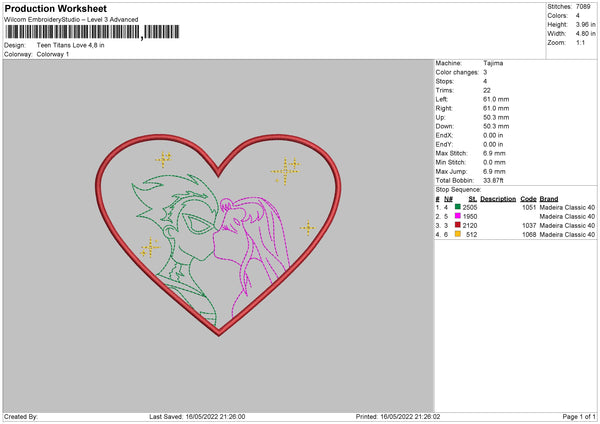Image resolution: width=600 pixels, height=424 pixels.
Task: Click stitch count '2120' in stop row 3
Action: click(470, 225)
